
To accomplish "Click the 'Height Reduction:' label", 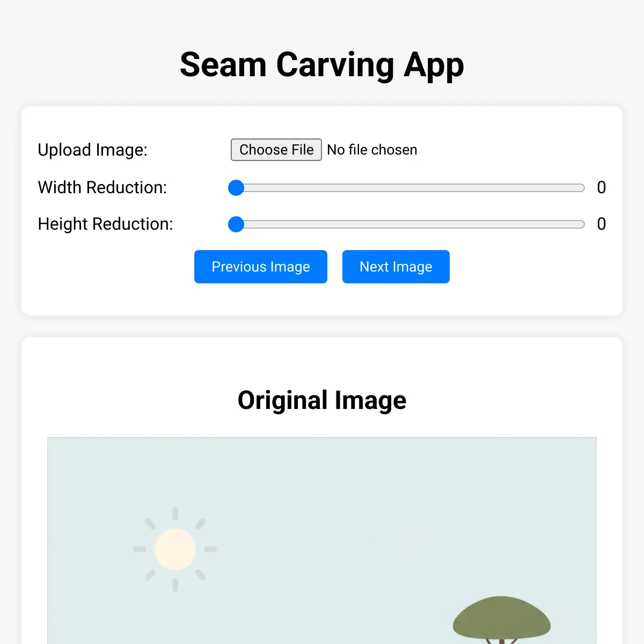I will click(106, 224).
